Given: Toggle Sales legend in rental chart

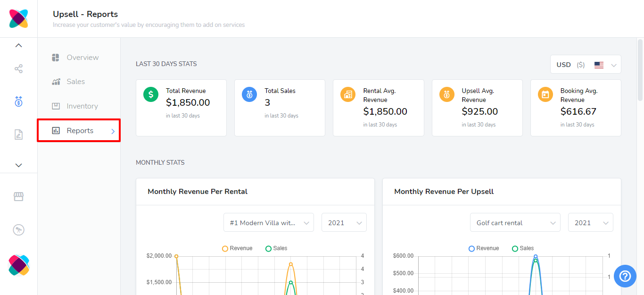Looking at the screenshot, I should 276,248.
